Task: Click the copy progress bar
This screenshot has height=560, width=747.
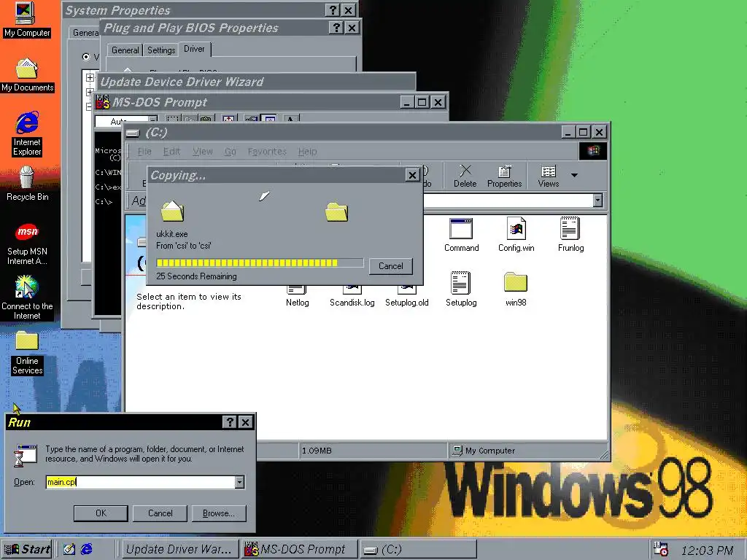Action: coord(260,262)
